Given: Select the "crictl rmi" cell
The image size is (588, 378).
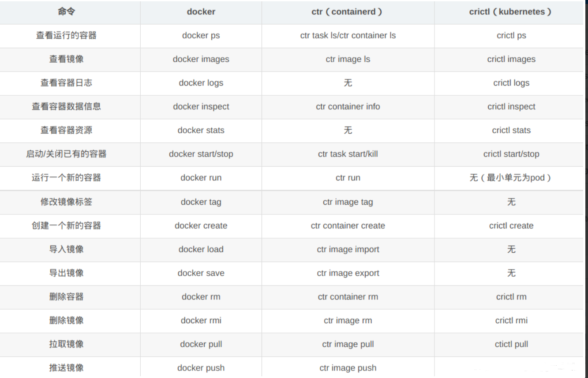Looking at the screenshot, I should (511, 321).
